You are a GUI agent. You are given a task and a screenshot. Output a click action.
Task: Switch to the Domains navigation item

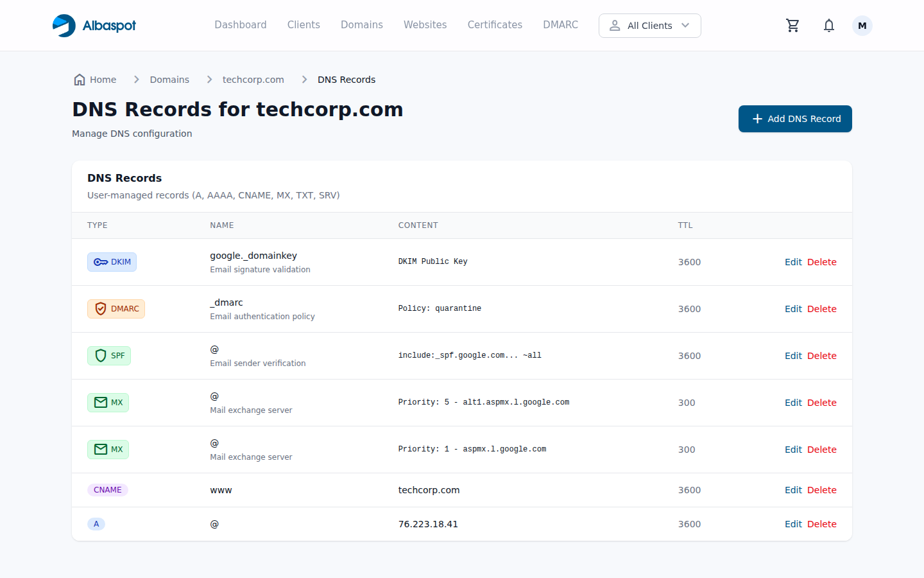[361, 25]
